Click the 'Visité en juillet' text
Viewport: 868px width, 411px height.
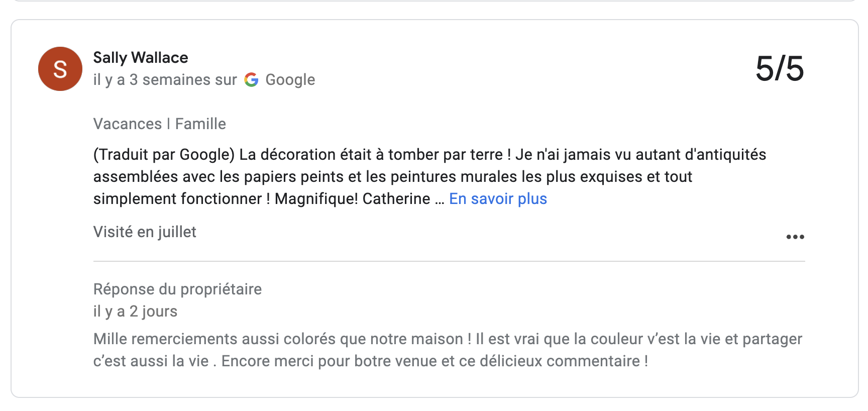tap(145, 232)
